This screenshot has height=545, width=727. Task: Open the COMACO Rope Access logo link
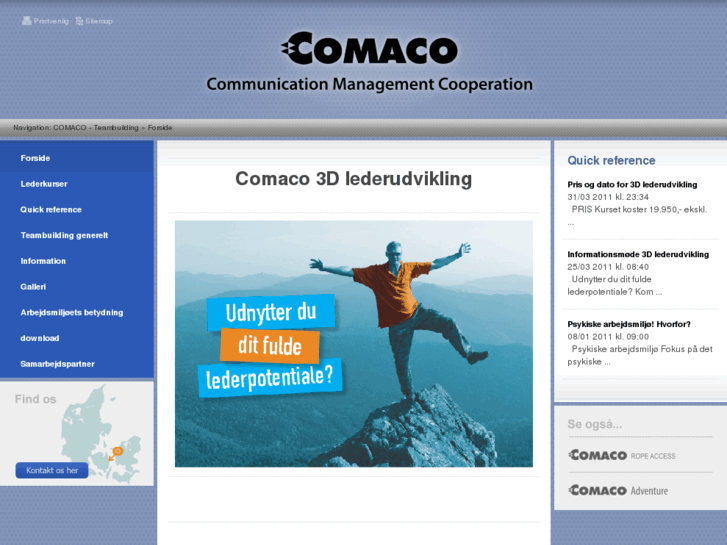[622, 455]
